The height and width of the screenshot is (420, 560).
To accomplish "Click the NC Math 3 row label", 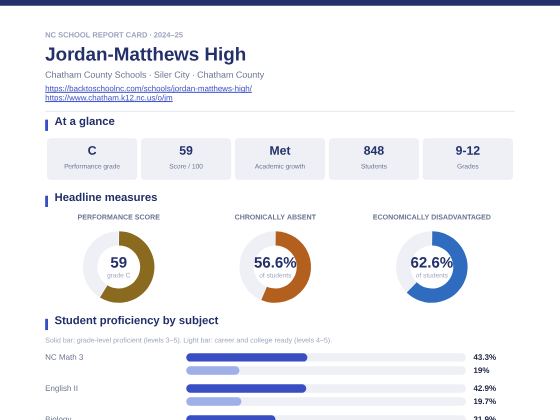I will click(x=64, y=357).
